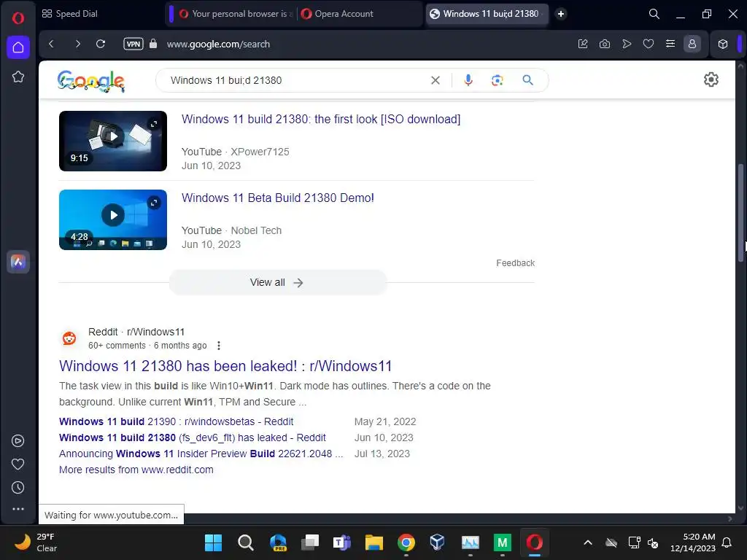Viewport: 747px width, 560px height.
Task: Click the Google search text box
Action: coord(295,80)
